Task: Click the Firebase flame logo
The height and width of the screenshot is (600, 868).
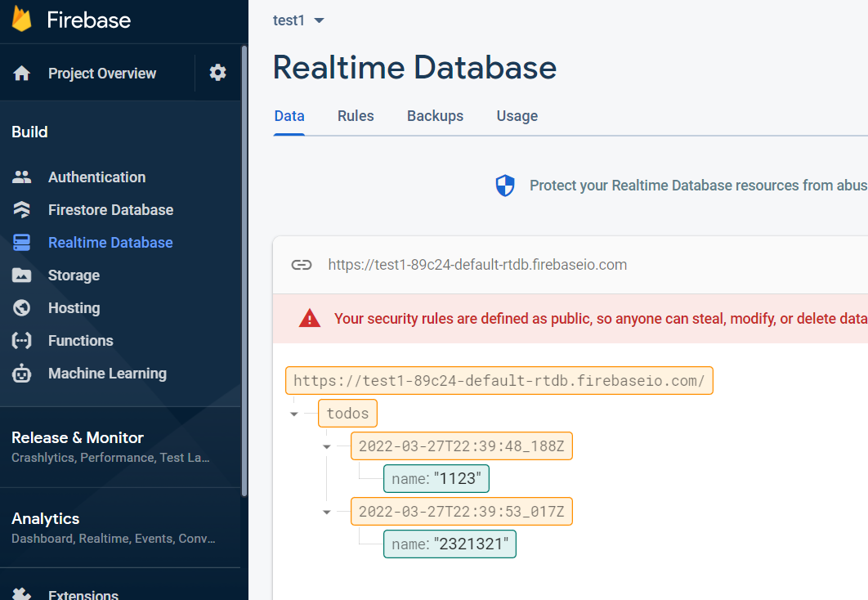Action: (x=22, y=18)
